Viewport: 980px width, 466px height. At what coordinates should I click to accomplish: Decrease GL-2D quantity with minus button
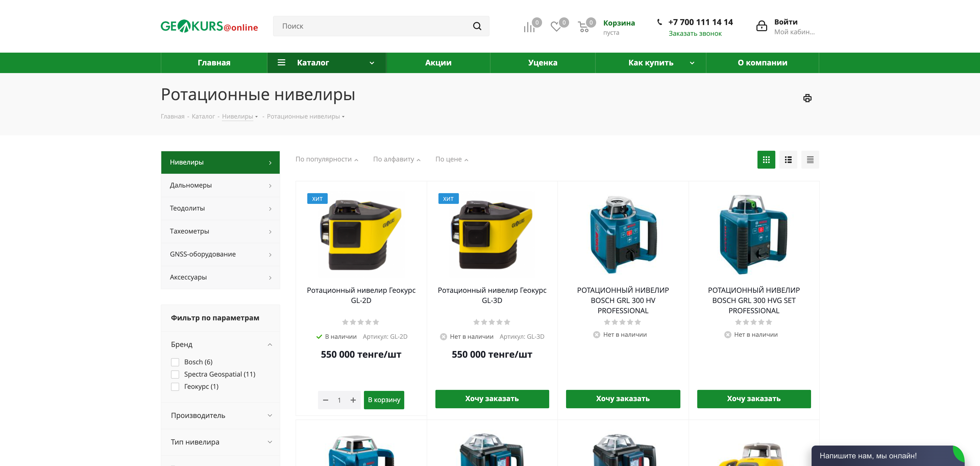(x=326, y=400)
